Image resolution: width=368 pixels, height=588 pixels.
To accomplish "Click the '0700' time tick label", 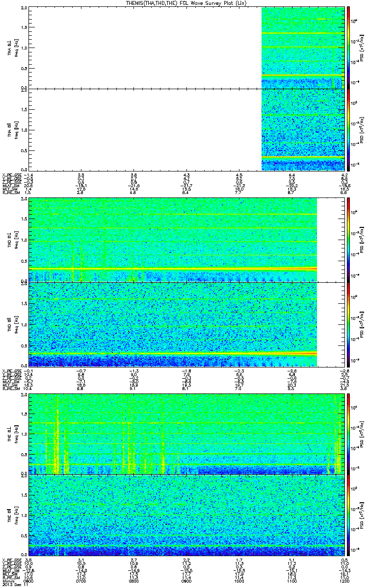I will (82, 581).
